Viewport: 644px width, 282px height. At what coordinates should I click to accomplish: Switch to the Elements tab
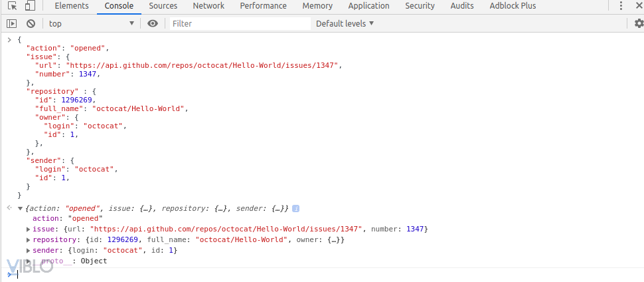pyautogui.click(x=72, y=6)
